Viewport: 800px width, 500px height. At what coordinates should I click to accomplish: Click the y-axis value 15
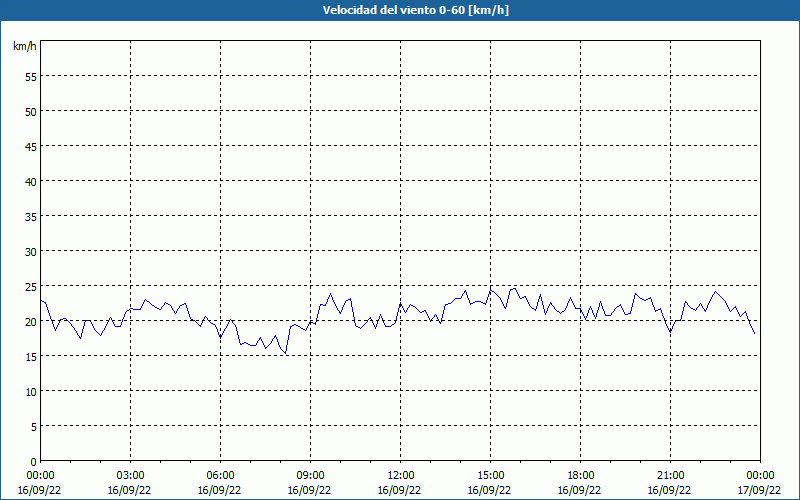(x=31, y=357)
